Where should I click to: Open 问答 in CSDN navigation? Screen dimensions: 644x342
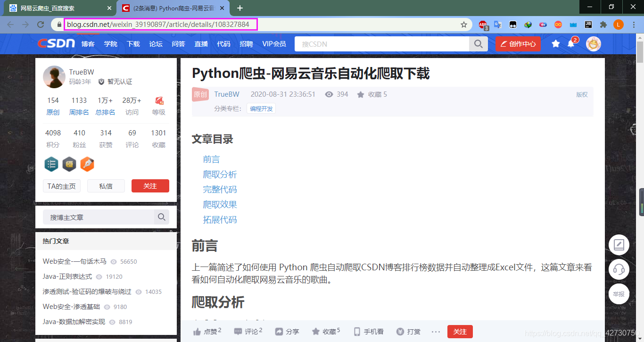pyautogui.click(x=179, y=44)
